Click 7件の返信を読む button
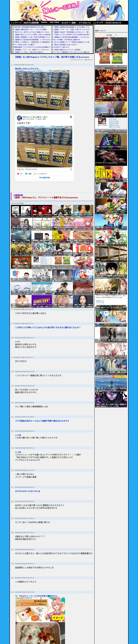The height and width of the screenshot is (644, 138). tap(45, 178)
